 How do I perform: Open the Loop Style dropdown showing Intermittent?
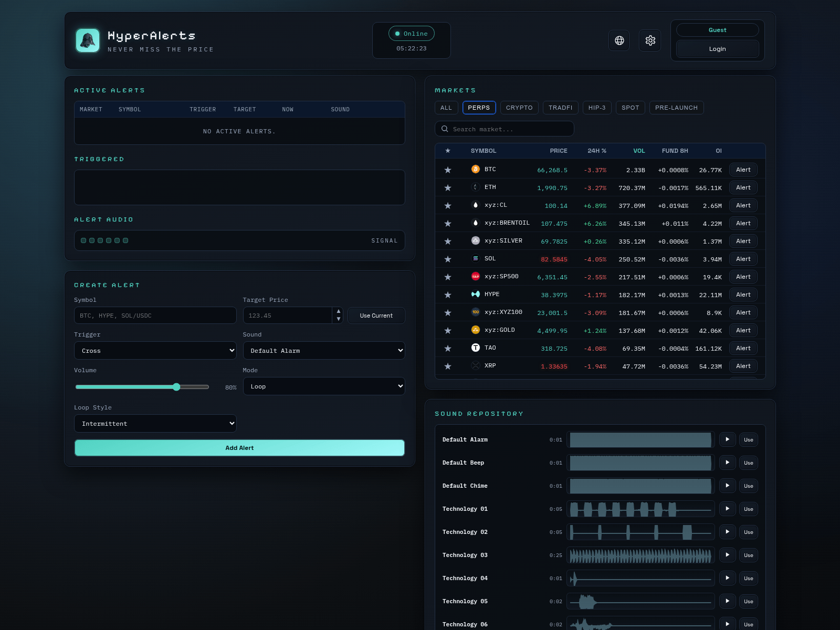click(x=155, y=424)
